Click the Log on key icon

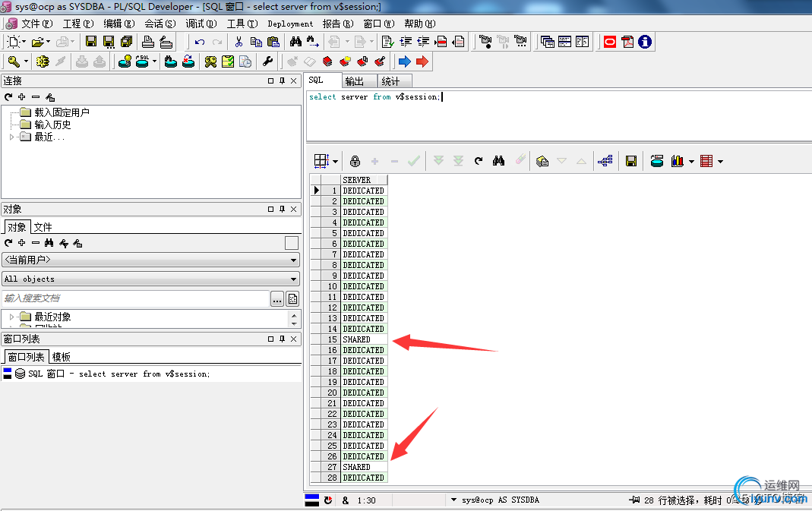point(13,62)
